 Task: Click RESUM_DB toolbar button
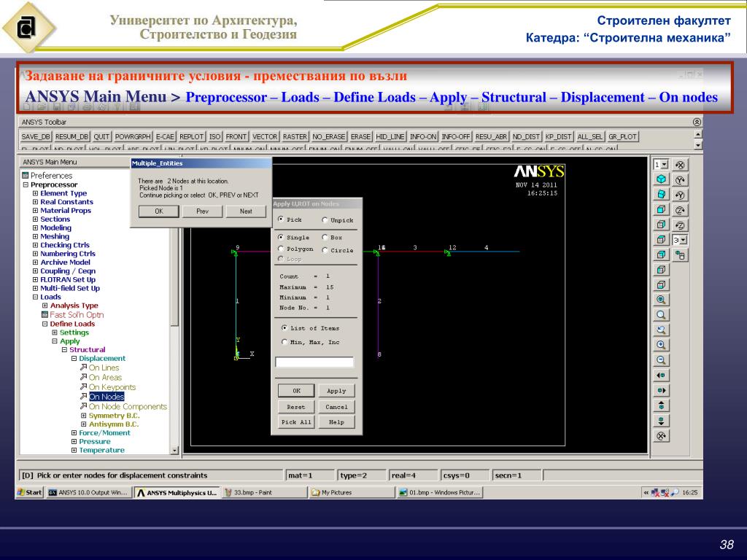click(x=71, y=136)
